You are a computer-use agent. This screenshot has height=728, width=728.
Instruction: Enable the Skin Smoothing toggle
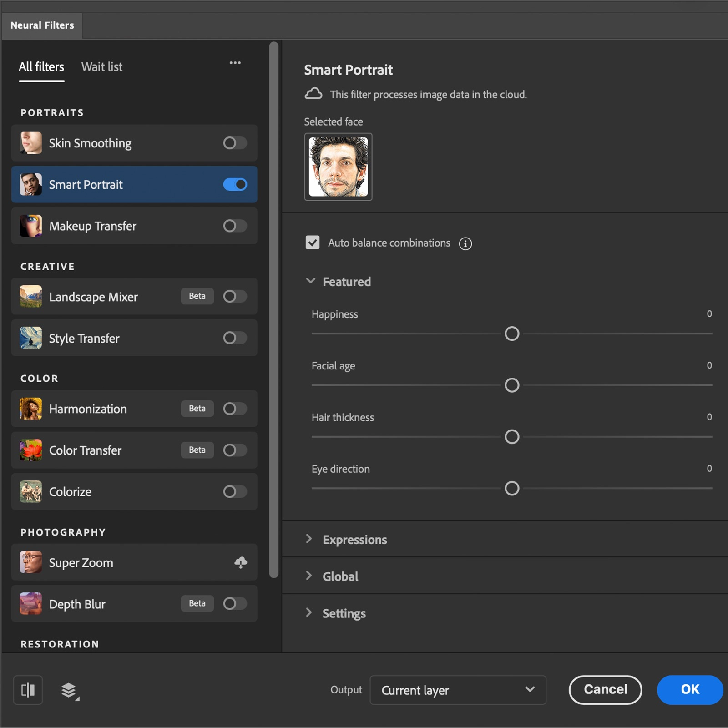pyautogui.click(x=235, y=143)
